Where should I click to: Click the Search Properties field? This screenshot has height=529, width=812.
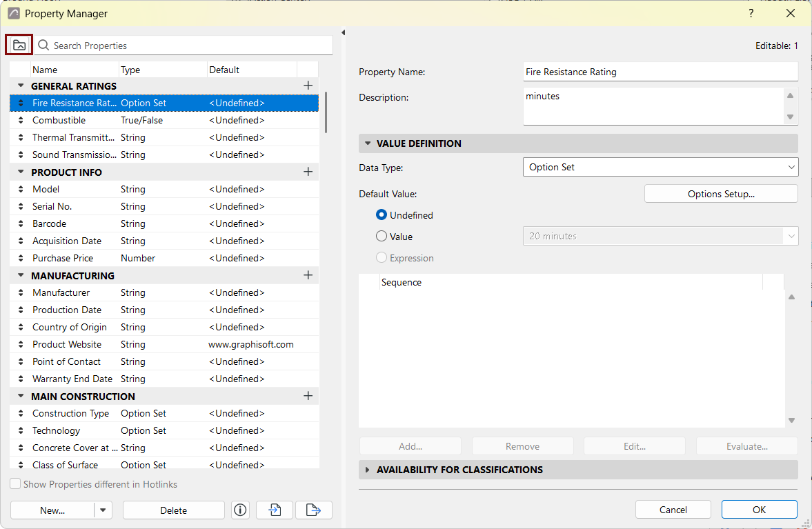(x=184, y=46)
